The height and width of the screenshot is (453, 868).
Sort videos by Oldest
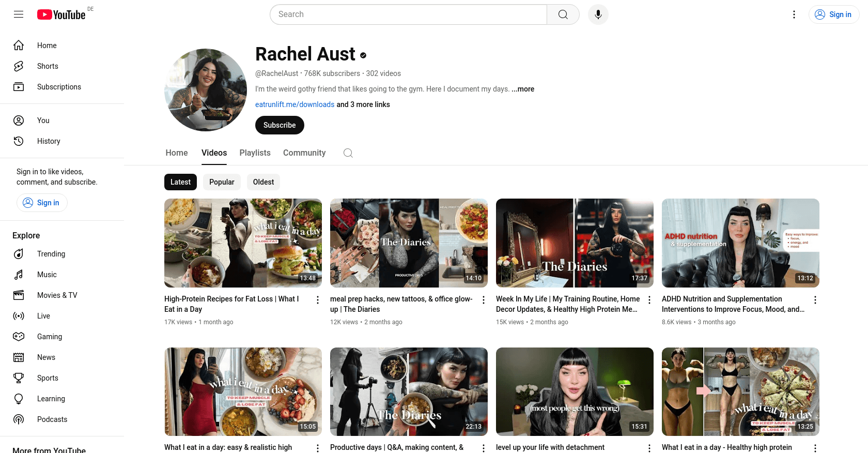point(263,182)
